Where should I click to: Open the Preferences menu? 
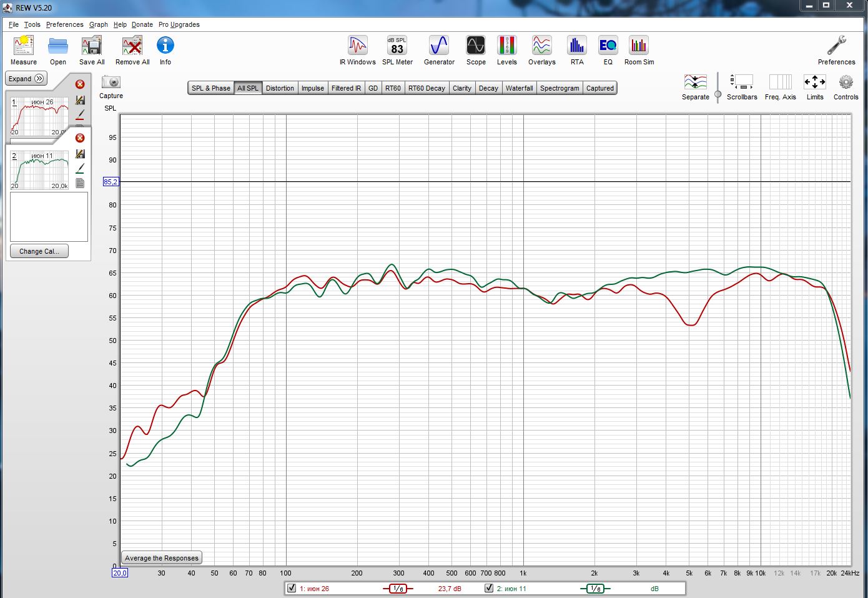click(64, 24)
